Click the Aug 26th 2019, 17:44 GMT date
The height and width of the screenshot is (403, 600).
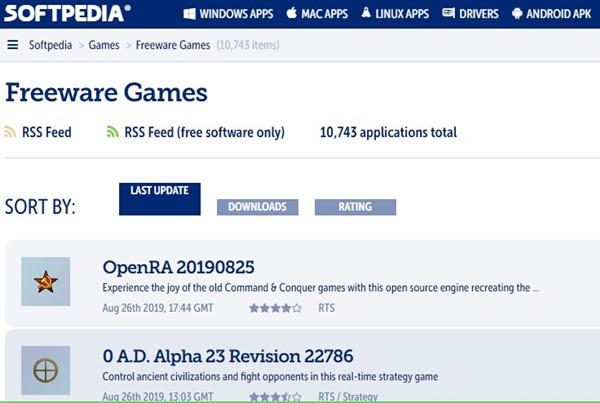click(158, 308)
